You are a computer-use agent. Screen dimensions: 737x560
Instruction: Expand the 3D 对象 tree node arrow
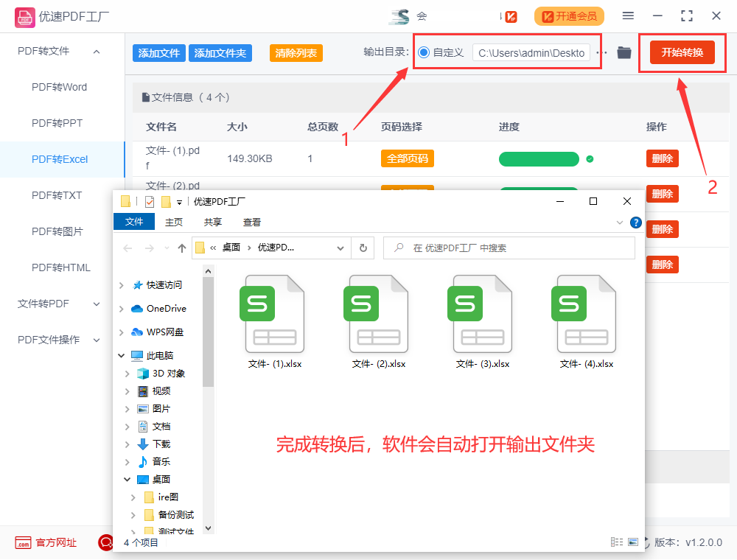click(x=127, y=374)
